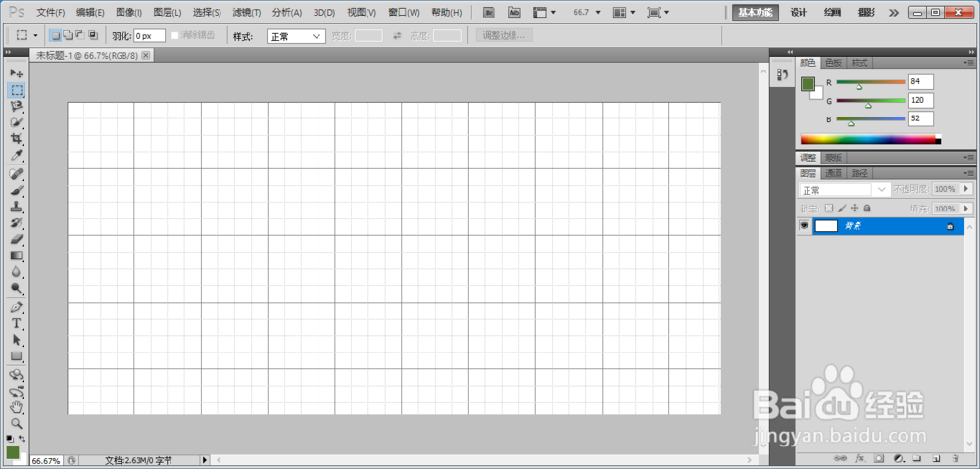Select the Eyedropper tool

point(17,155)
